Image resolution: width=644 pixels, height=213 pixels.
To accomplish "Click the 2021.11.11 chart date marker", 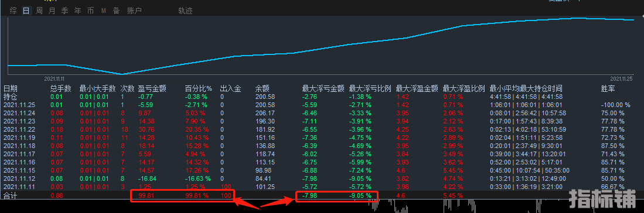I will tap(54, 78).
